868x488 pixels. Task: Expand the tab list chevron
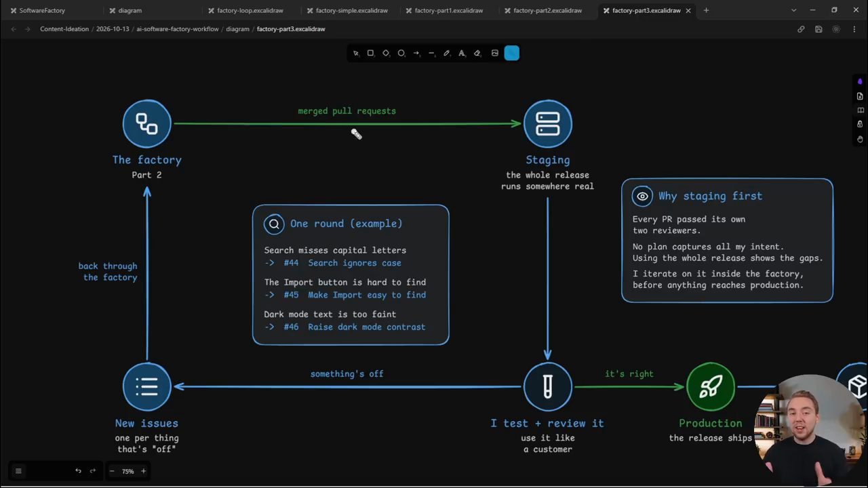coord(793,10)
